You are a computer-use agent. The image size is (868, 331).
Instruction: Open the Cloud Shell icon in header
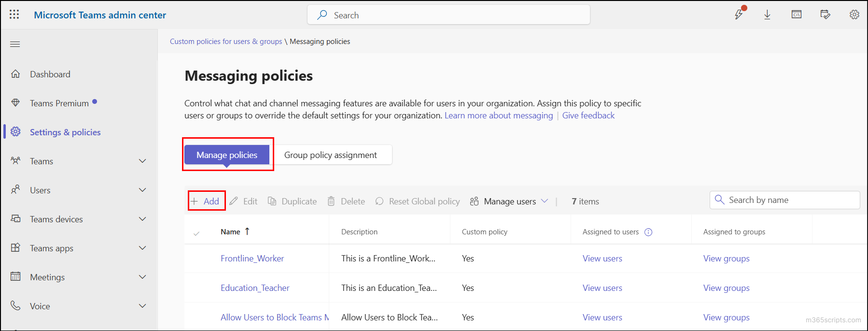click(x=797, y=14)
